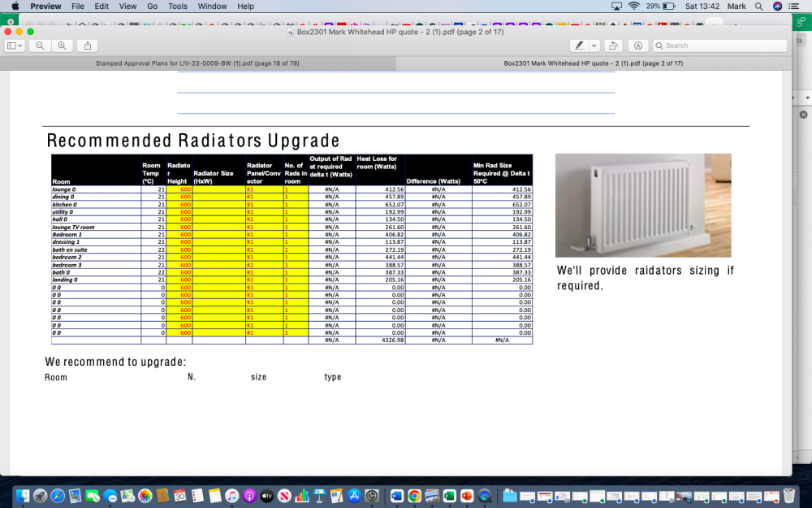Open the View menu
Image resolution: width=812 pixels, height=508 pixels.
127,7
